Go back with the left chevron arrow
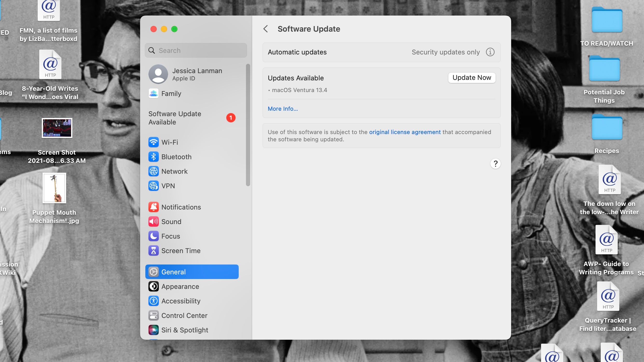 tap(265, 29)
